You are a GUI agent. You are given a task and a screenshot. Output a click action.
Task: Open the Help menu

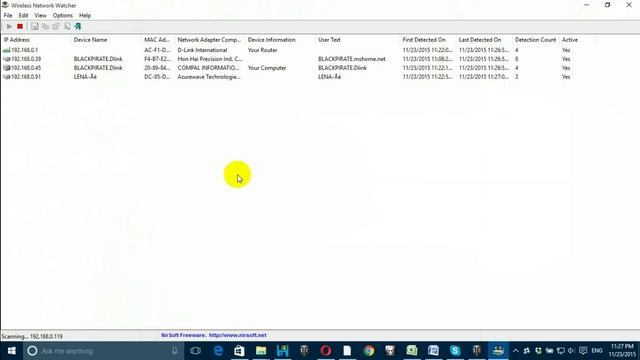pyautogui.click(x=85, y=16)
